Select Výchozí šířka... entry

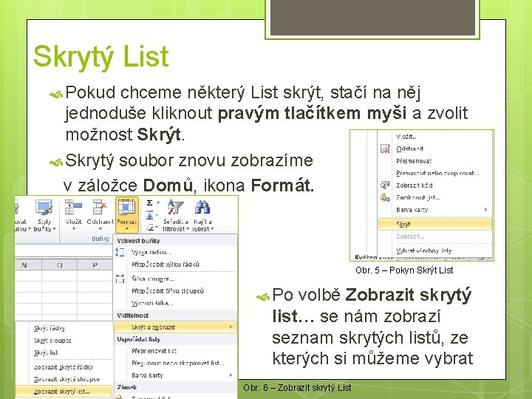[152, 303]
